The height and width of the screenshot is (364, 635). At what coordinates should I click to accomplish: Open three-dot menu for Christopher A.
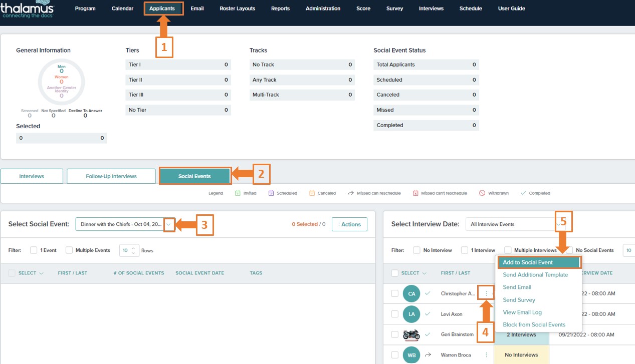pyautogui.click(x=486, y=293)
